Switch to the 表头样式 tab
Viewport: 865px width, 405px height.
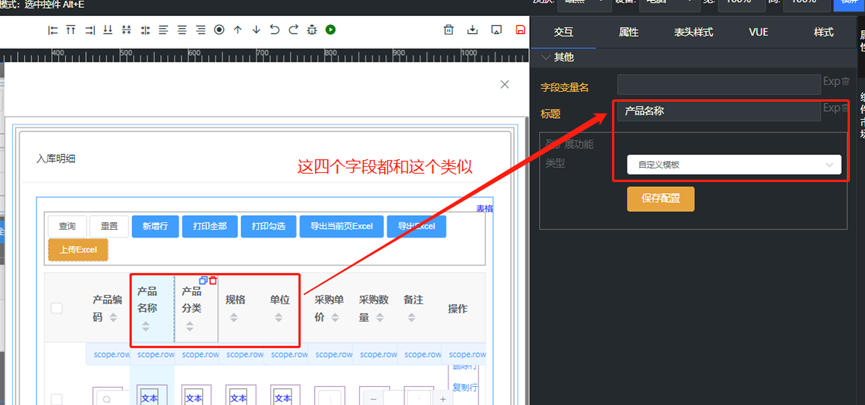[x=693, y=33]
